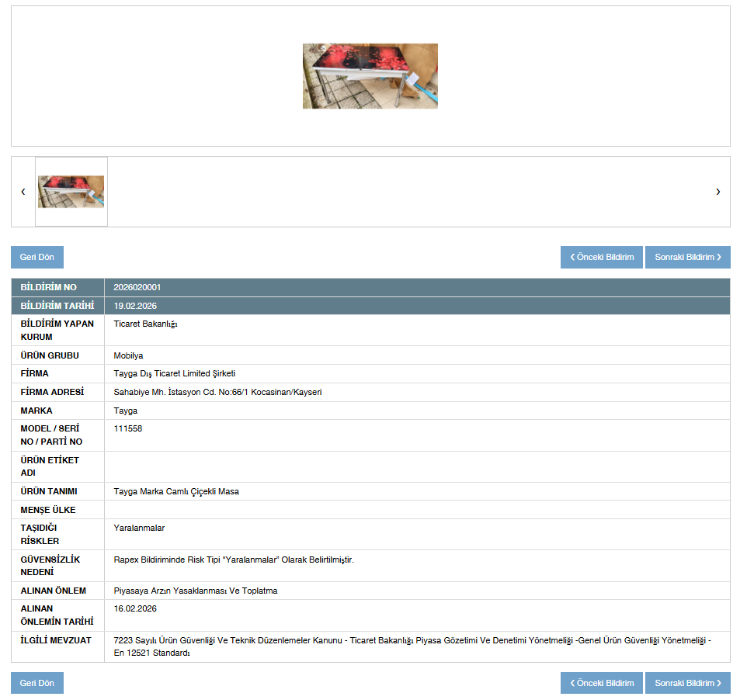Click the measure date 16.02.2026
747x700 pixels.
tap(135, 608)
